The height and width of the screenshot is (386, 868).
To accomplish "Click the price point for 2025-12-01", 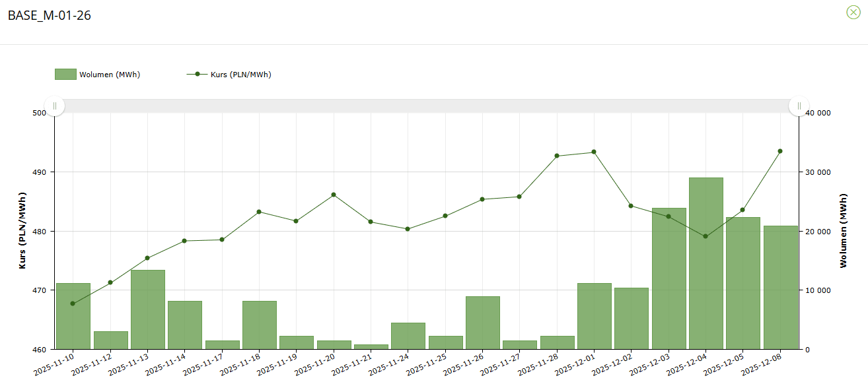I will pos(594,152).
